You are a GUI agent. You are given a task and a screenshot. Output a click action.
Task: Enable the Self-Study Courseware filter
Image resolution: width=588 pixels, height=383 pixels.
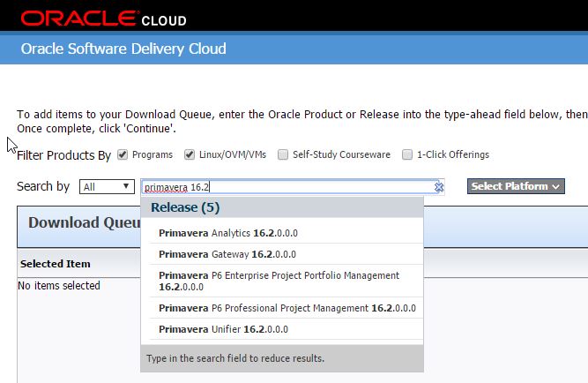(283, 154)
